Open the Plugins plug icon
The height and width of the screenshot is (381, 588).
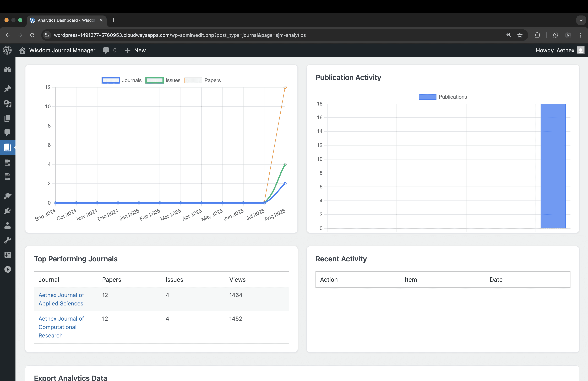(x=7, y=211)
